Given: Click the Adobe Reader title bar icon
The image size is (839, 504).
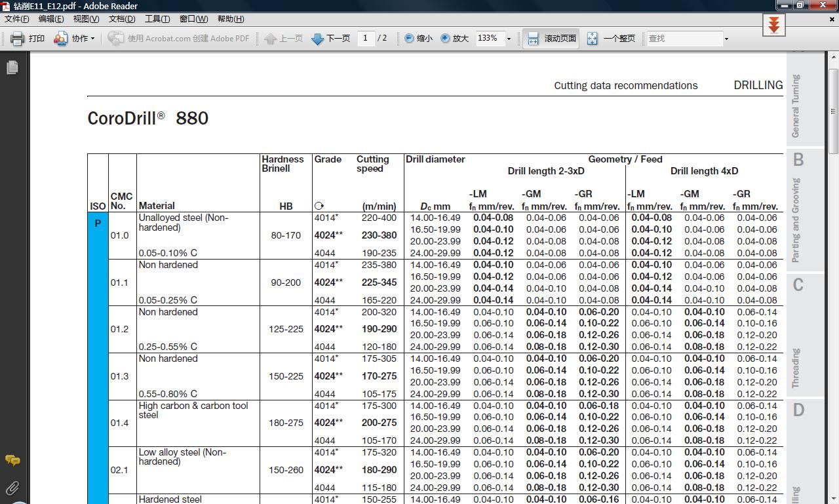Looking at the screenshot, I should (6, 6).
